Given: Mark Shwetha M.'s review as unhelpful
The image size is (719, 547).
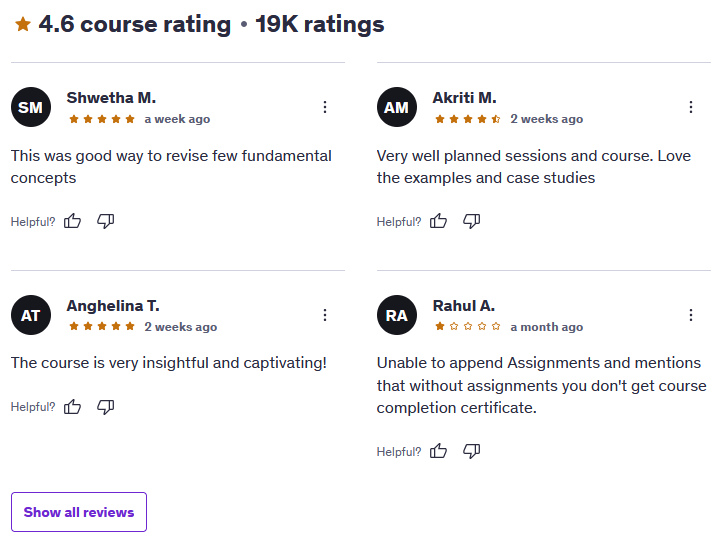Looking at the screenshot, I should click(105, 221).
